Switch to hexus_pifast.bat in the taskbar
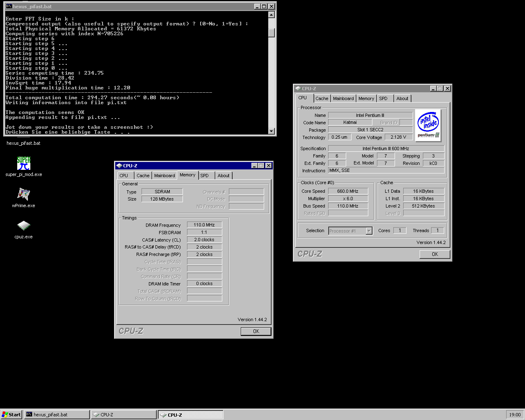The height and width of the screenshot is (420, 525). tap(57, 415)
